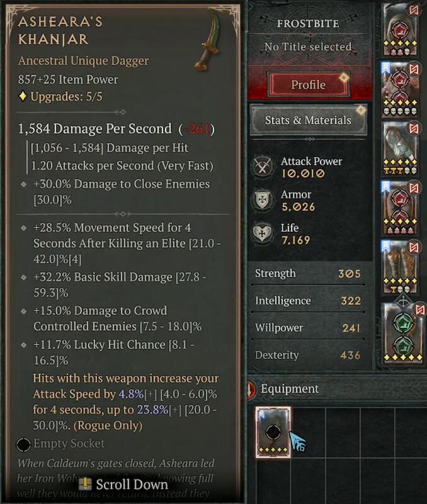Select the Strength stat row
The height and width of the screenshot is (504, 427).
click(308, 274)
